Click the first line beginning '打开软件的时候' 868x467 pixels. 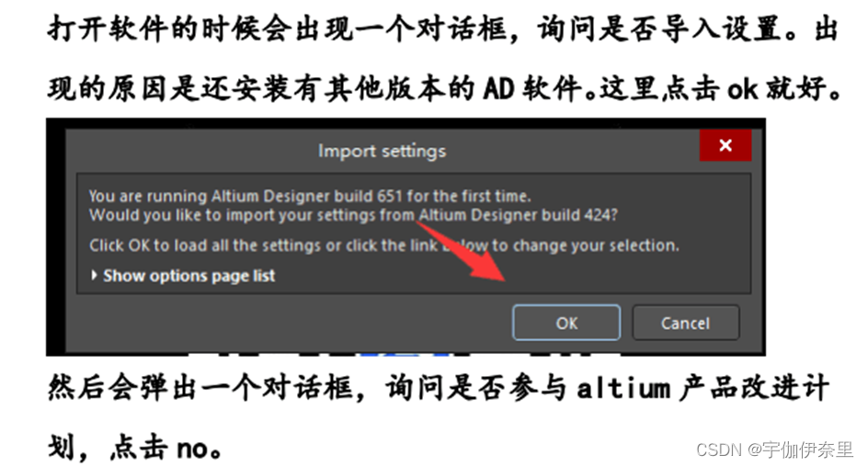coord(443,28)
